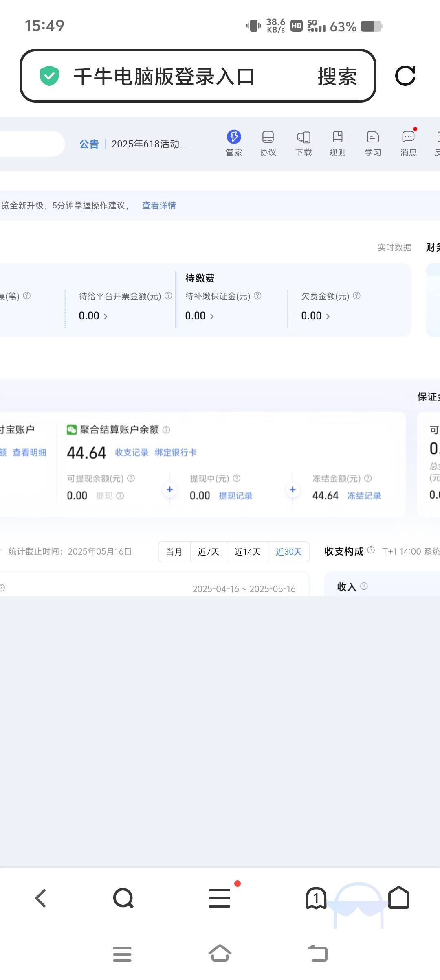Open the 收支记录 link

132,453
